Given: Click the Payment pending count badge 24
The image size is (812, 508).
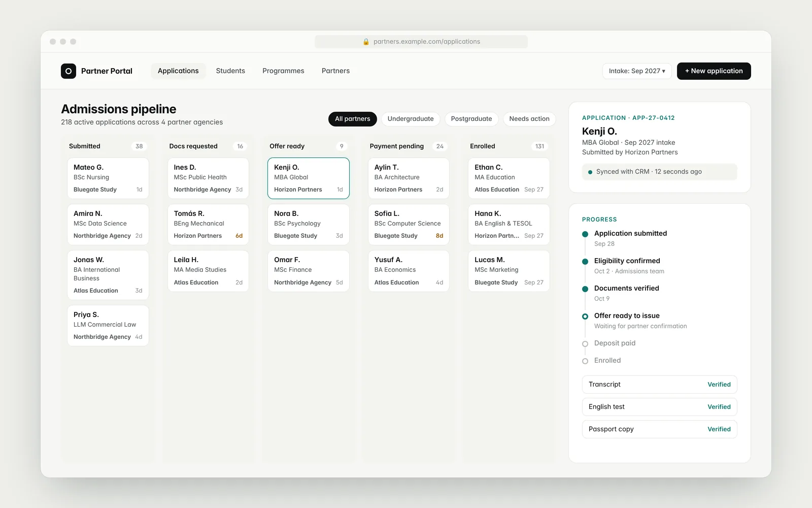Looking at the screenshot, I should pos(439,146).
